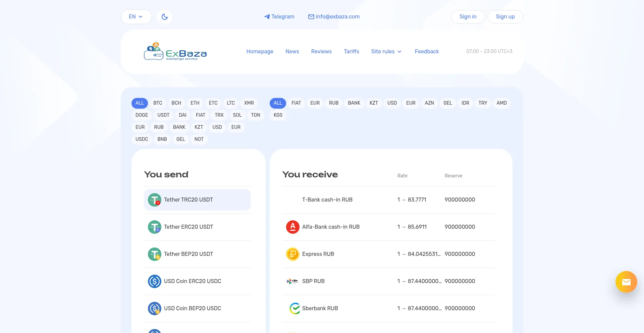Click the Tether ERC20 USDT icon

155,227
